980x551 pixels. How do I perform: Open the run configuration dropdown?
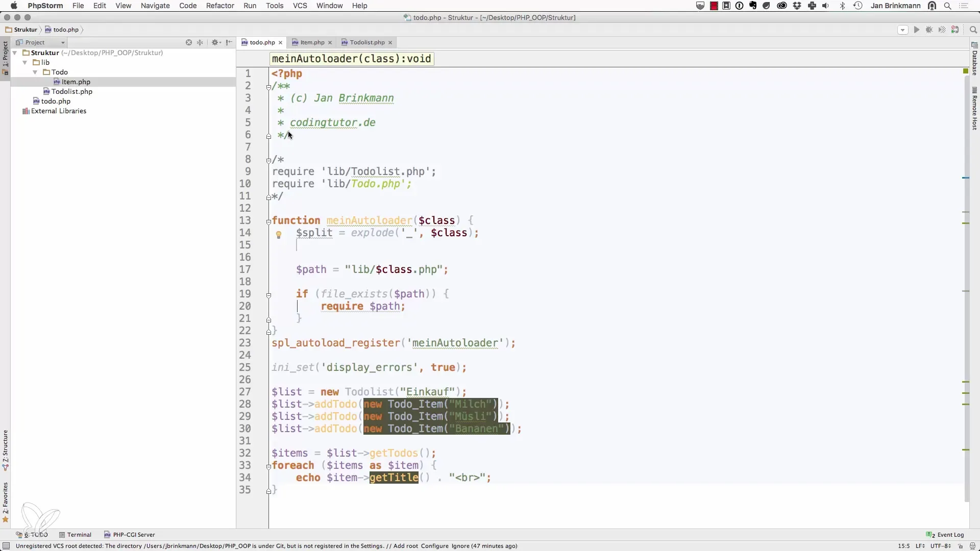pos(902,30)
